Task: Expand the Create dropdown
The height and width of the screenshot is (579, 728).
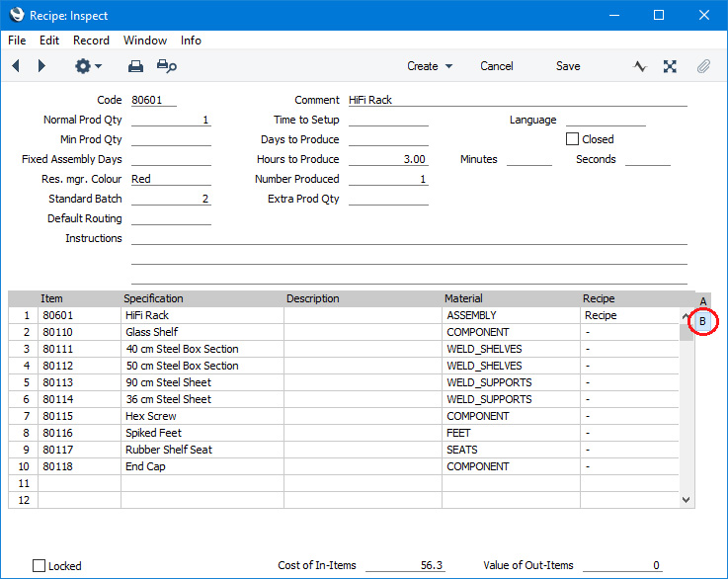Action: [x=430, y=66]
